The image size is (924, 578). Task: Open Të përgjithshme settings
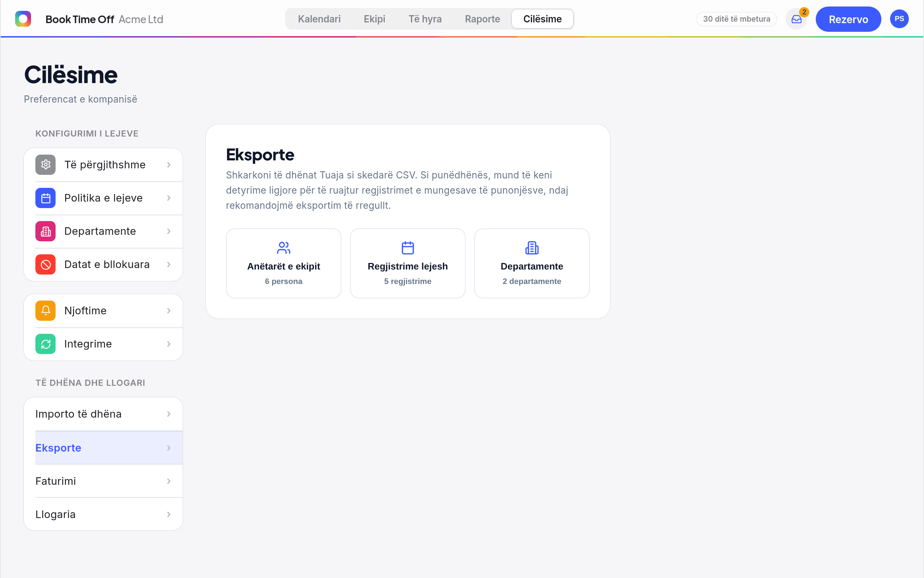tap(103, 165)
